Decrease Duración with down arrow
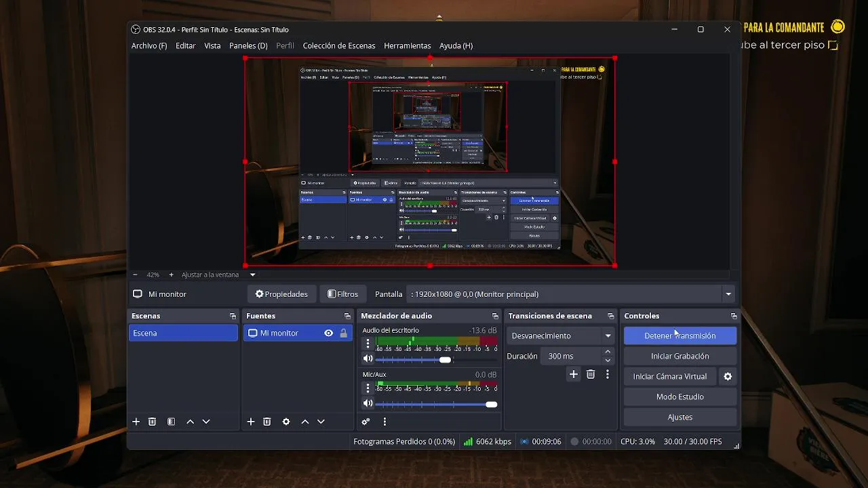This screenshot has height=488, width=868. click(608, 360)
